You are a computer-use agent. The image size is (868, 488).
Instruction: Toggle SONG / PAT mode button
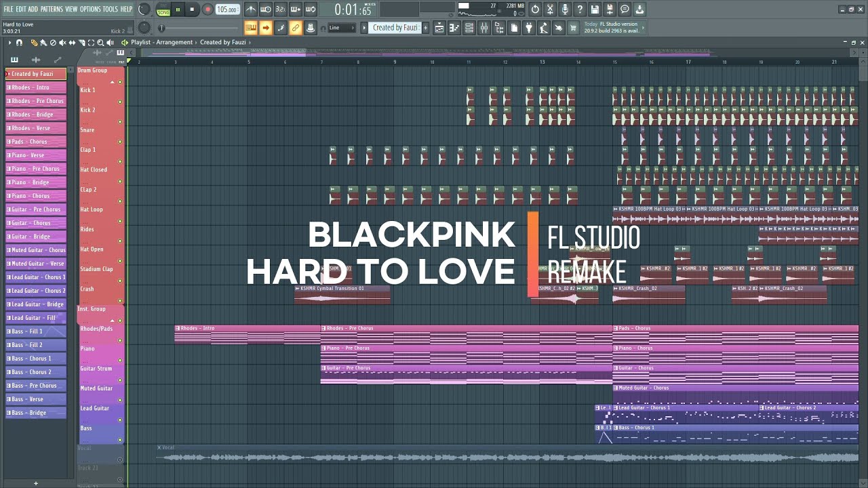(163, 10)
